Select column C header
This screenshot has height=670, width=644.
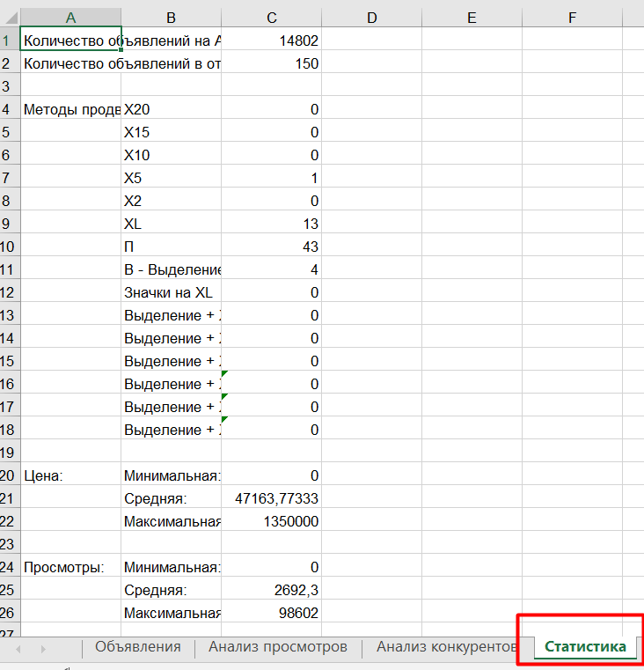click(271, 18)
